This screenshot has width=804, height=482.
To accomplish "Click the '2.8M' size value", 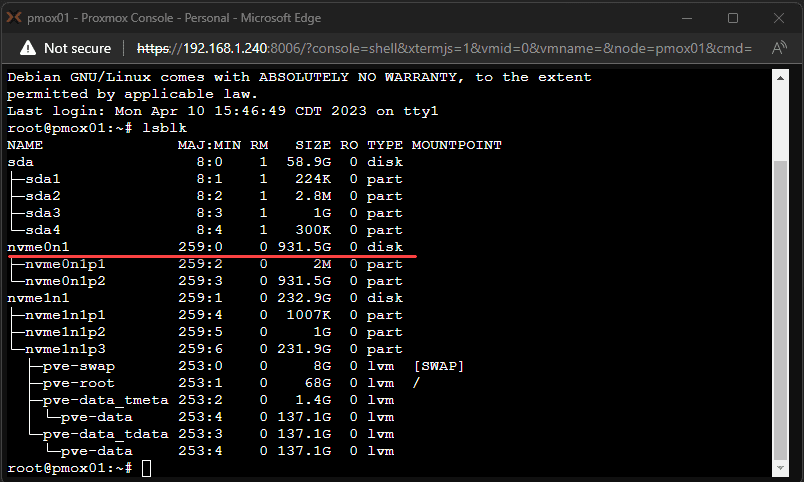I will tap(313, 196).
